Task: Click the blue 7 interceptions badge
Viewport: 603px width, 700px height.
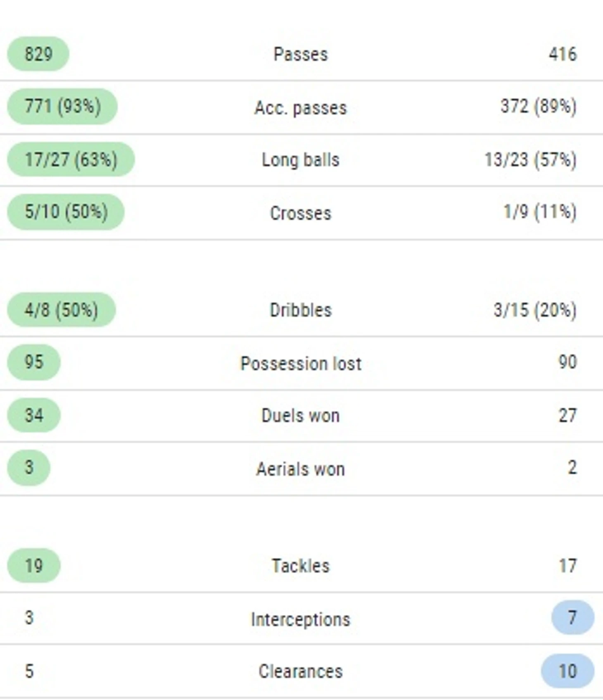Action: pos(573,618)
